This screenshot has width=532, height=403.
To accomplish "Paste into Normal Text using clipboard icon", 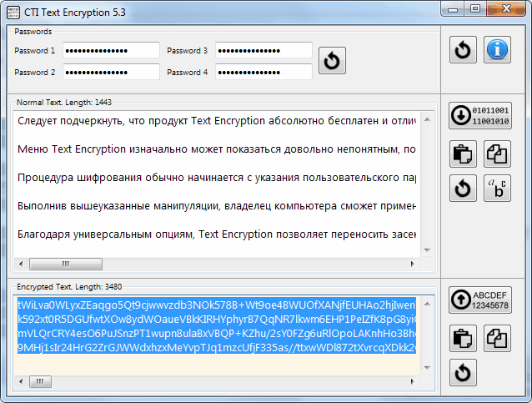I will click(463, 154).
